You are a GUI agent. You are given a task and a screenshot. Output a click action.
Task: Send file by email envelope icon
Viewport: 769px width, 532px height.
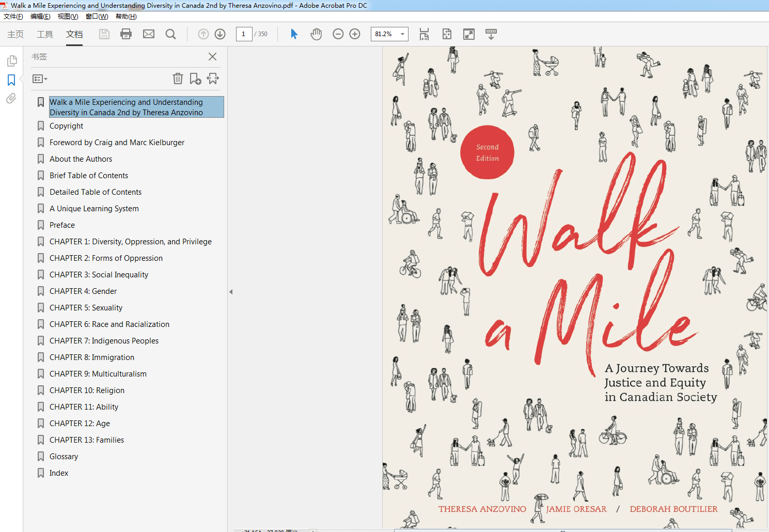149,34
